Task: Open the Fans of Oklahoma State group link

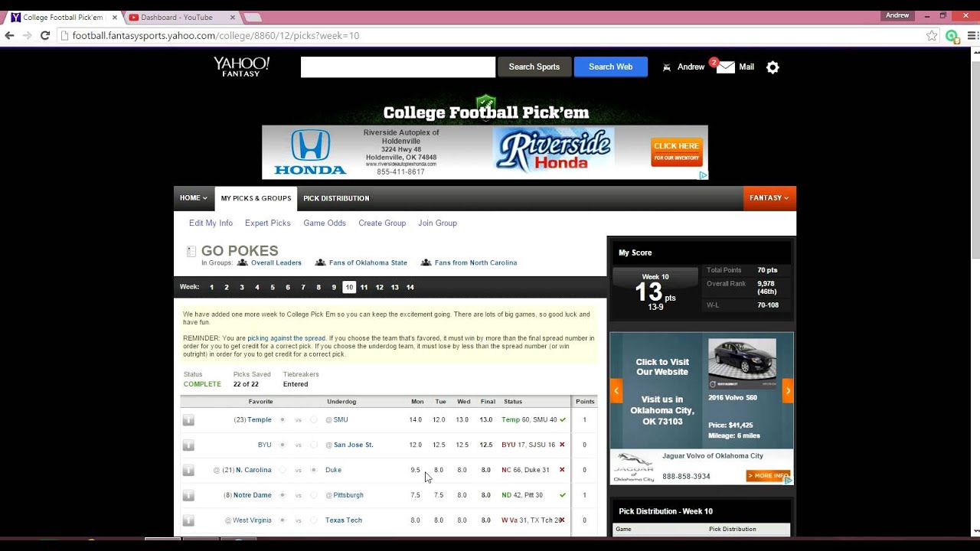Action: coord(368,262)
